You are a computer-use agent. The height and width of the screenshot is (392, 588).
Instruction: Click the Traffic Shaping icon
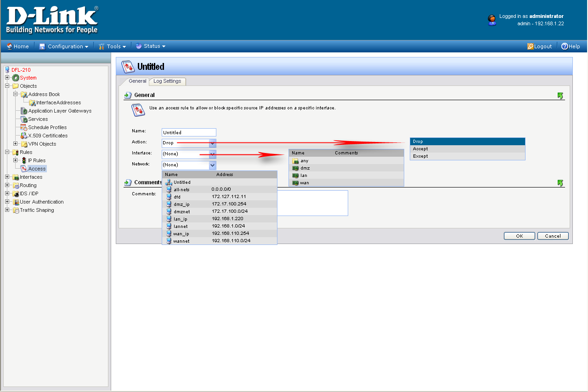pos(16,210)
